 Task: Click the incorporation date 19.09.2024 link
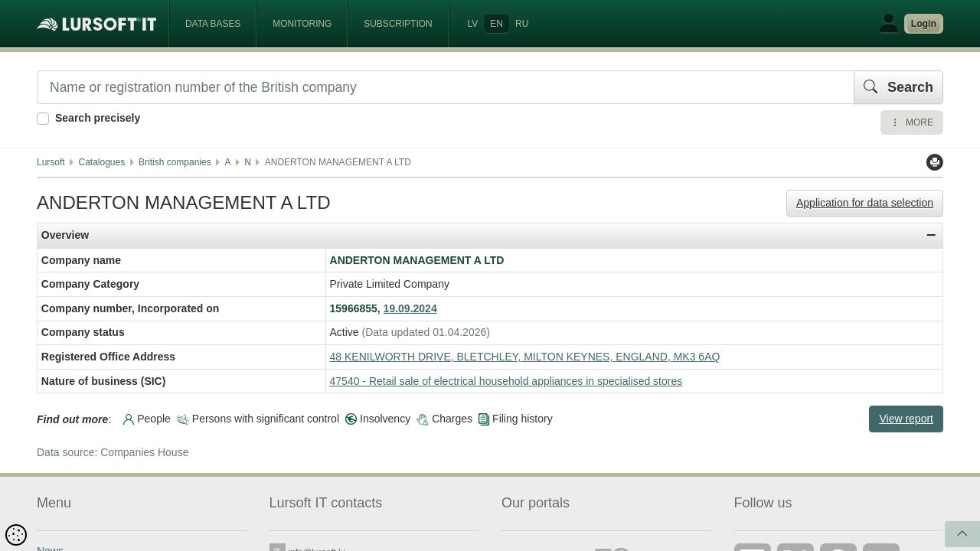(410, 308)
